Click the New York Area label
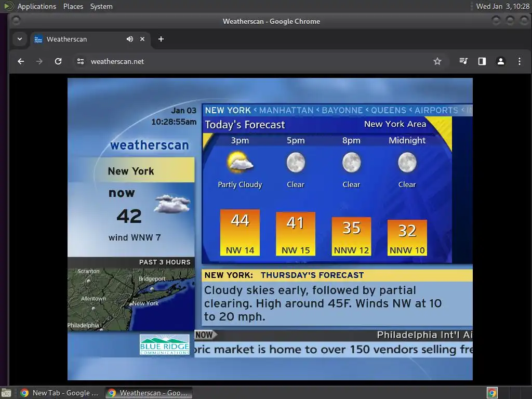The image size is (532, 399). coord(395,124)
